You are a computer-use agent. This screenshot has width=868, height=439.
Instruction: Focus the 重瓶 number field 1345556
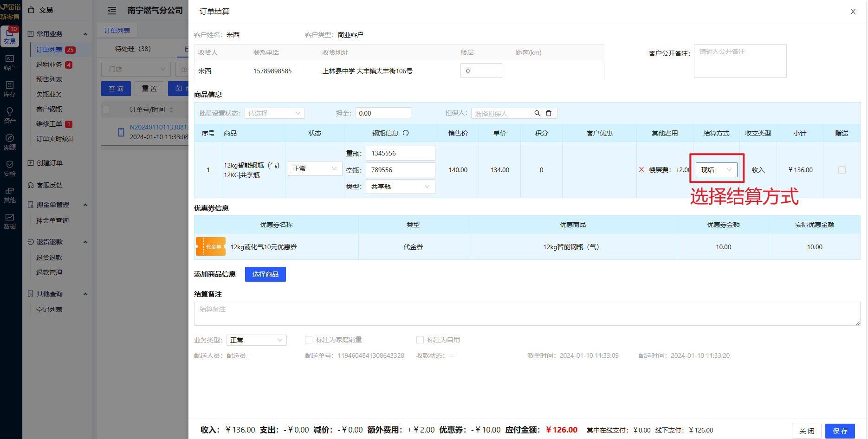[401, 153]
